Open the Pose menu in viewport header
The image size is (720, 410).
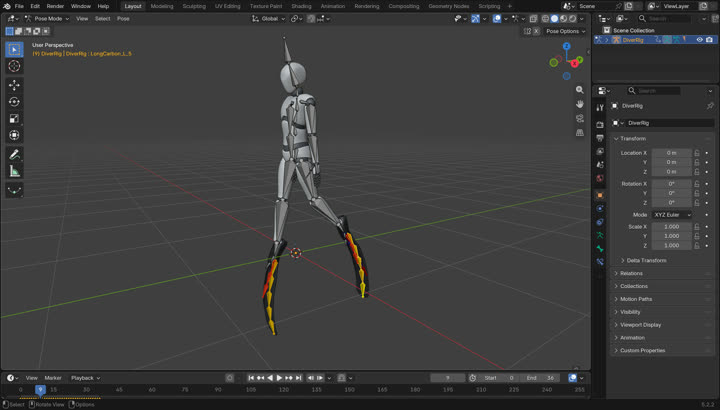[123, 19]
